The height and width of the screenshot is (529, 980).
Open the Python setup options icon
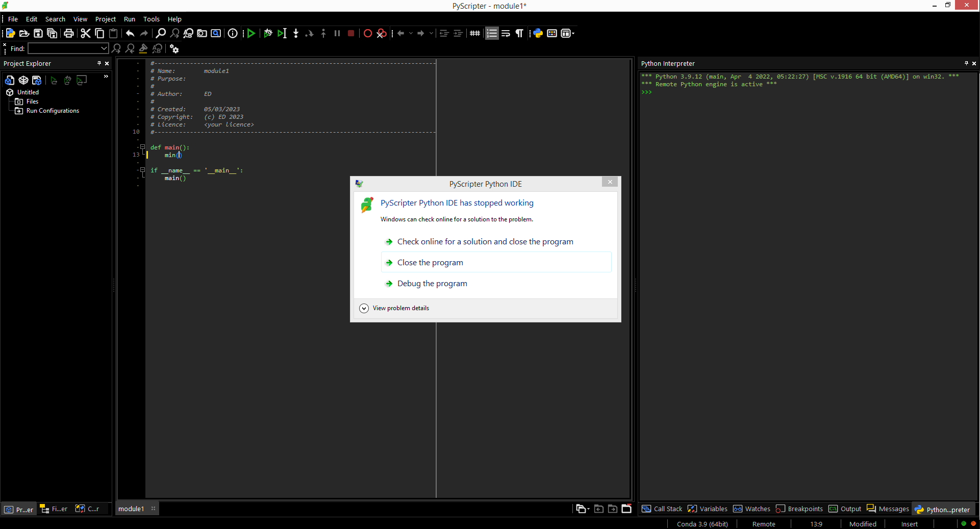[x=538, y=33]
